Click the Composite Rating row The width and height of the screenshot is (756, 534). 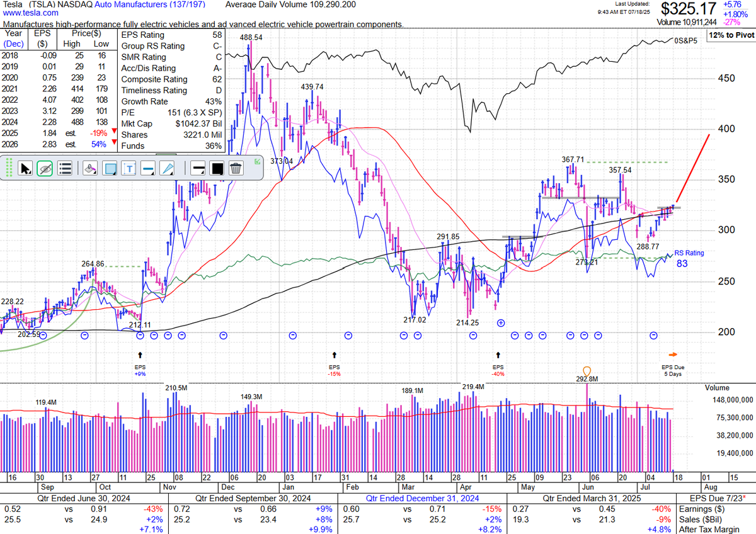point(171,79)
